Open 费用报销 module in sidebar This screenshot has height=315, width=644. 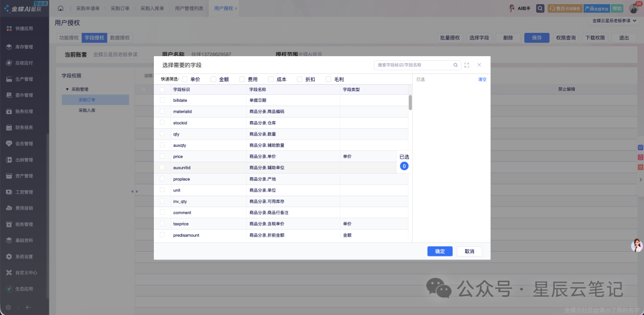coord(20,208)
